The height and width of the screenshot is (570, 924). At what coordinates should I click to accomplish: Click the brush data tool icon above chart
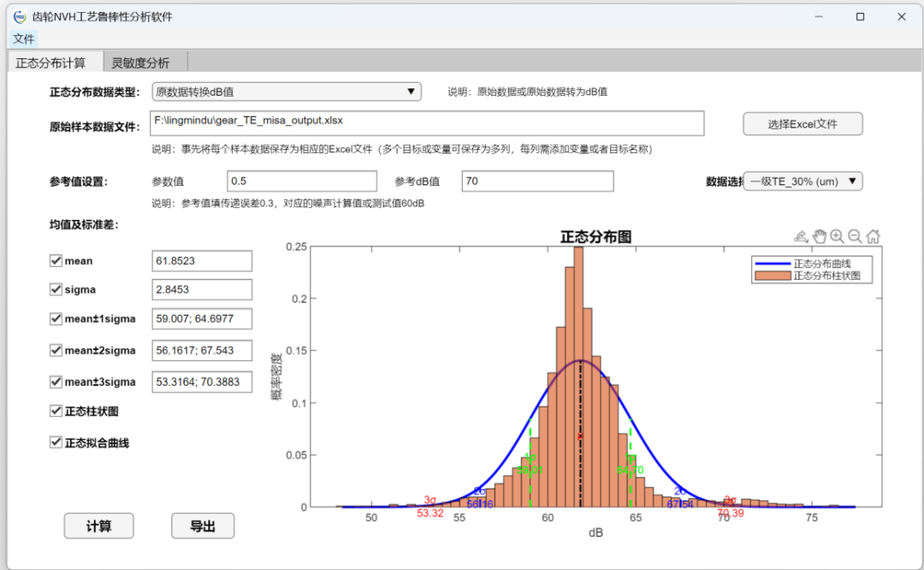[x=801, y=236]
